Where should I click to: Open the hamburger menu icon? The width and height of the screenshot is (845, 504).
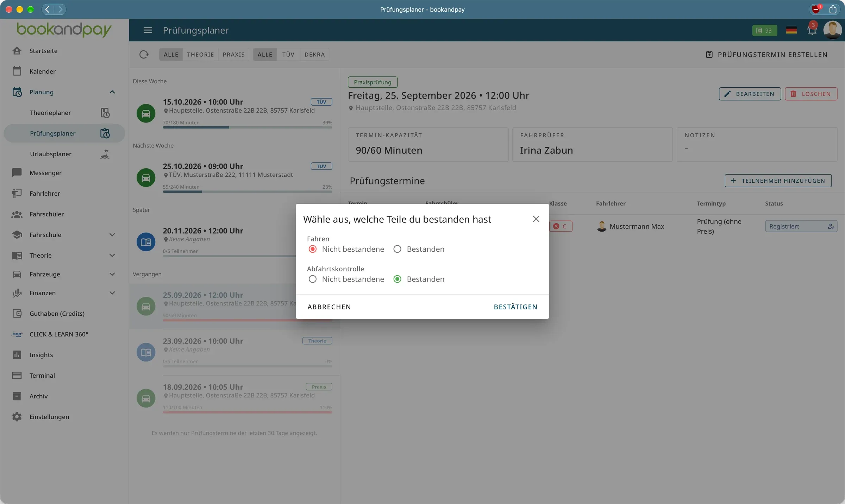tap(148, 30)
